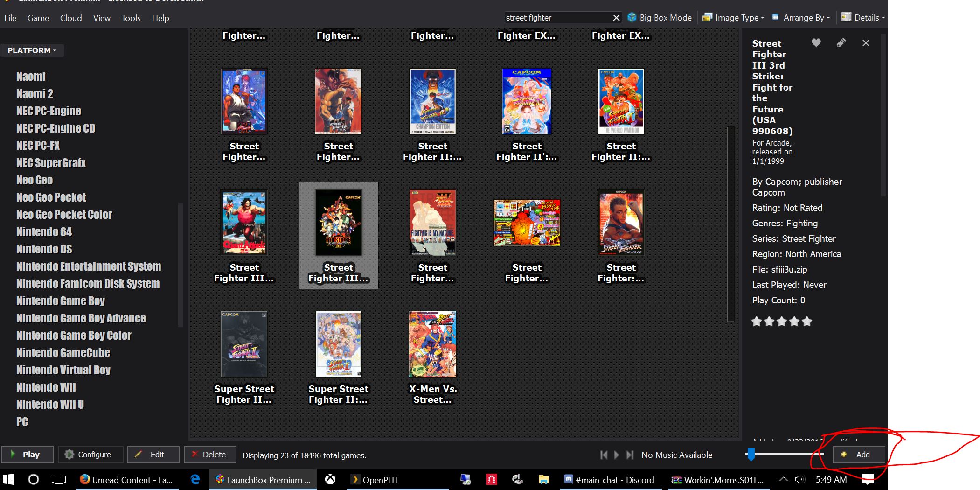The image size is (980, 490).
Task: Select the Neo Geo Pocket Color platform
Action: point(64,215)
